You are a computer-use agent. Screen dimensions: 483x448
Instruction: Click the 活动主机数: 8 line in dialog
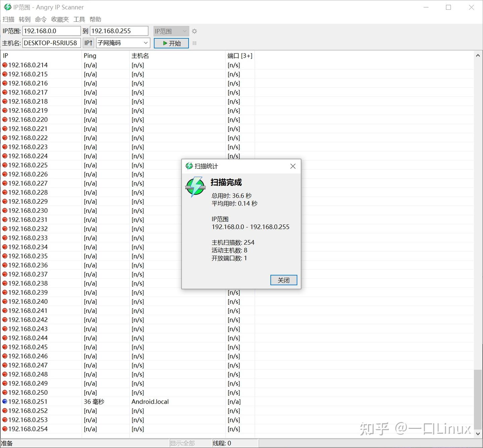[x=229, y=250]
